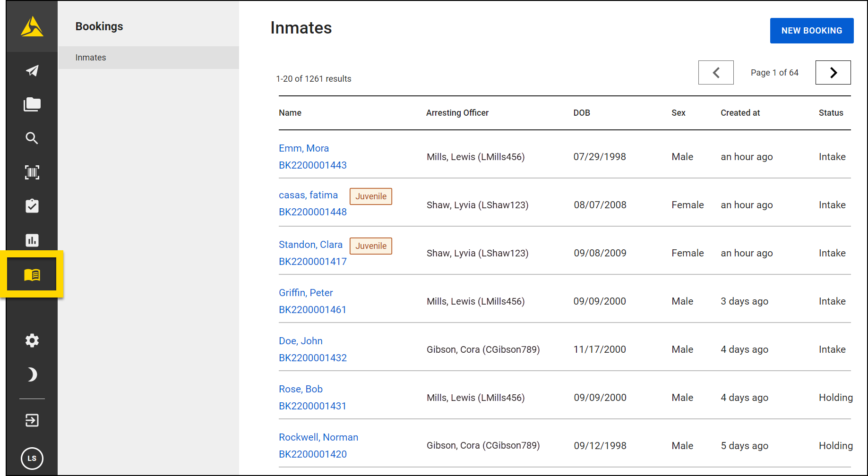Start a NEW BOOKING
Viewport: 868px width, 476px height.
[812, 30]
